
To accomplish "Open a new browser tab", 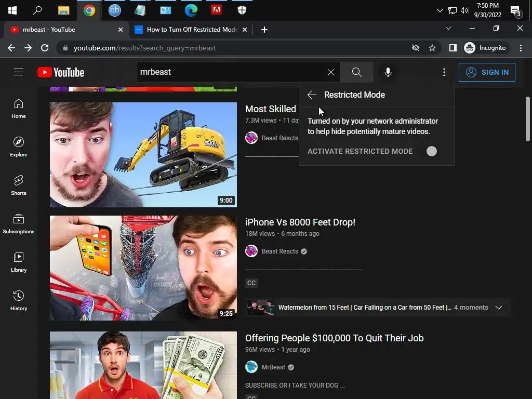I will point(264,30).
